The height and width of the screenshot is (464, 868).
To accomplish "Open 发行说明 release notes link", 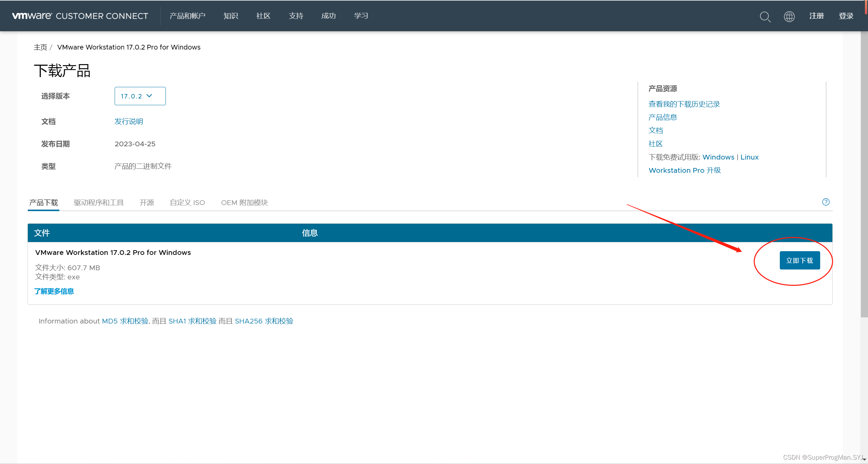I will tap(129, 121).
